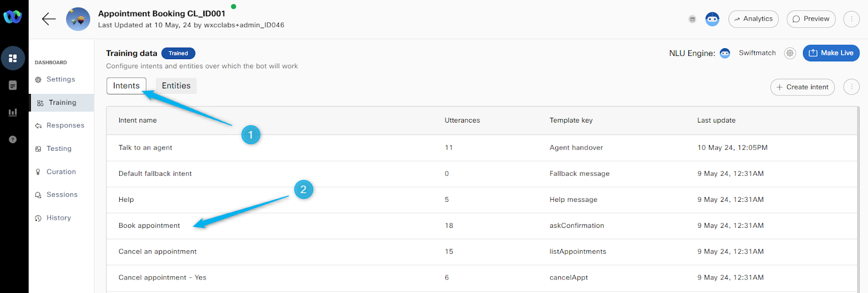Go to Responses in sidebar
The image size is (868, 293).
[x=65, y=125]
